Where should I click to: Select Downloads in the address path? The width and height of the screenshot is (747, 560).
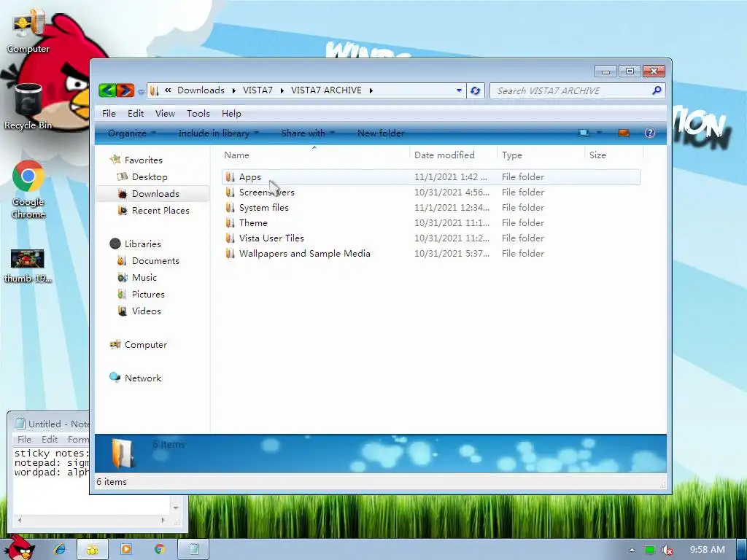tap(201, 90)
